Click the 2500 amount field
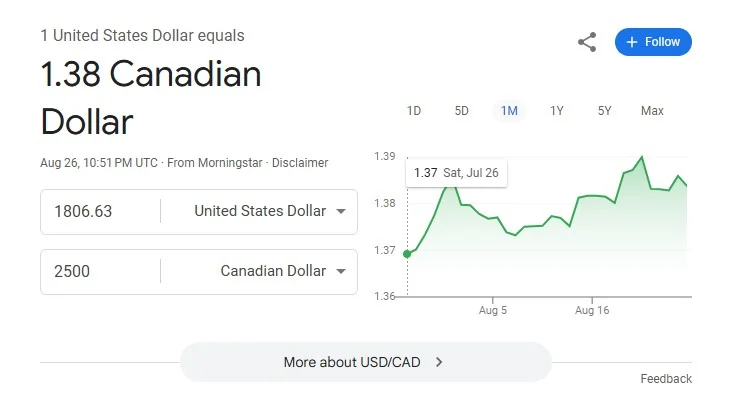749x419 pixels. 100,271
